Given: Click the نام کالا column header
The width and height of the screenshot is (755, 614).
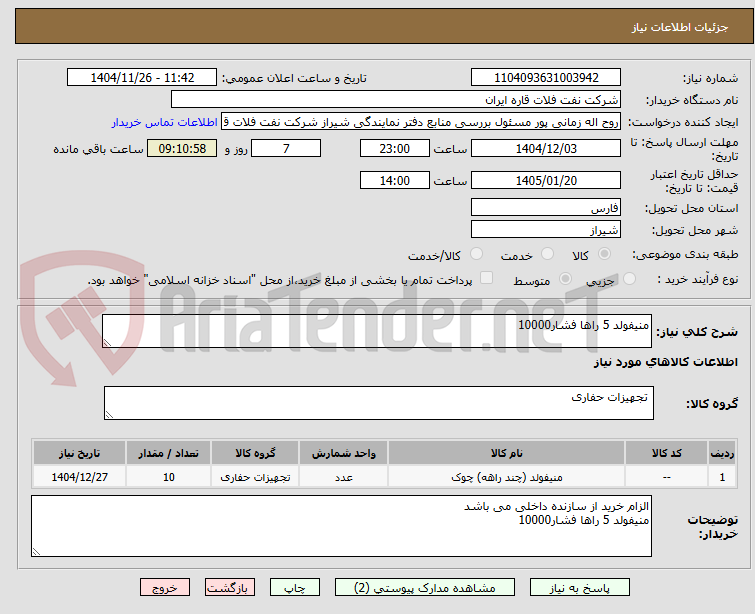Looking at the screenshot, I should 507,453.
